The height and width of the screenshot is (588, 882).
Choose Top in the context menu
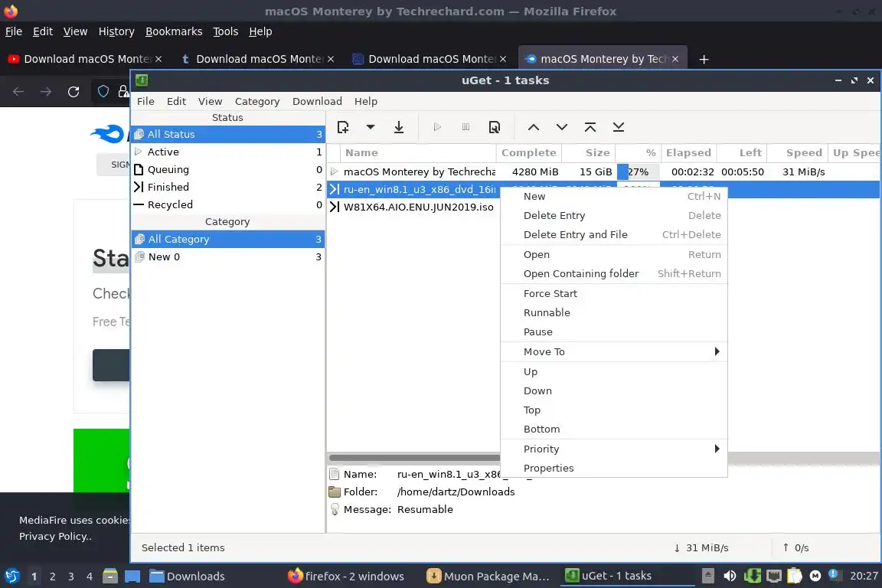(x=614, y=410)
